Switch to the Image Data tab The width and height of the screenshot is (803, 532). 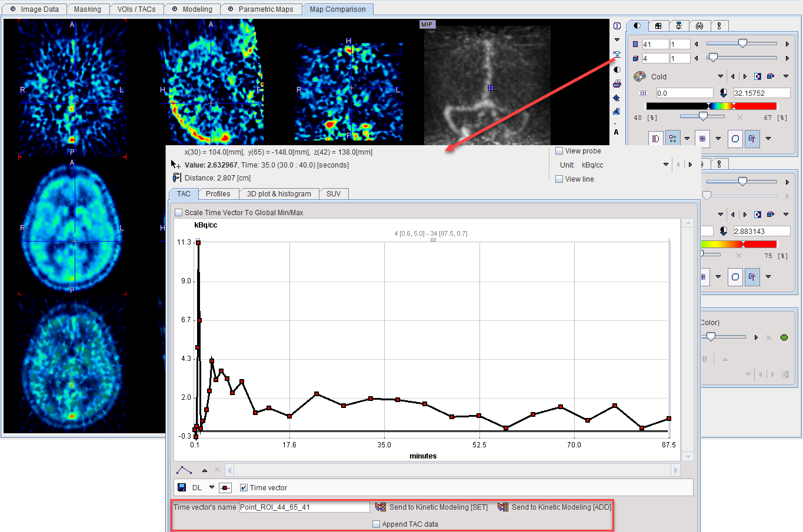point(34,9)
